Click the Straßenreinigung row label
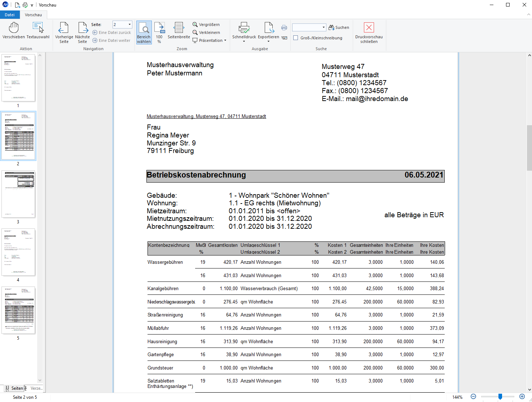Screen dimensions: 532x402 pos(165,315)
